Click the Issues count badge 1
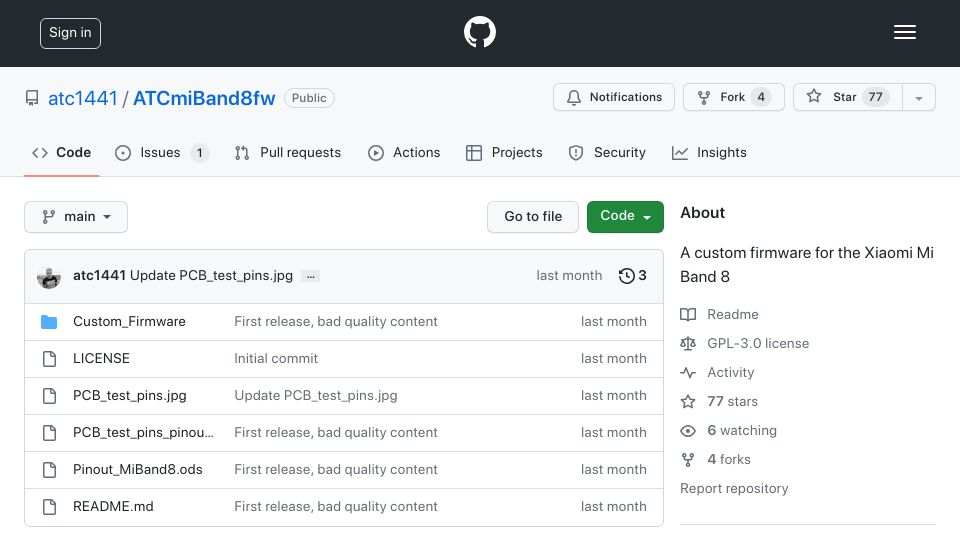This screenshot has width=960, height=540. [199, 153]
